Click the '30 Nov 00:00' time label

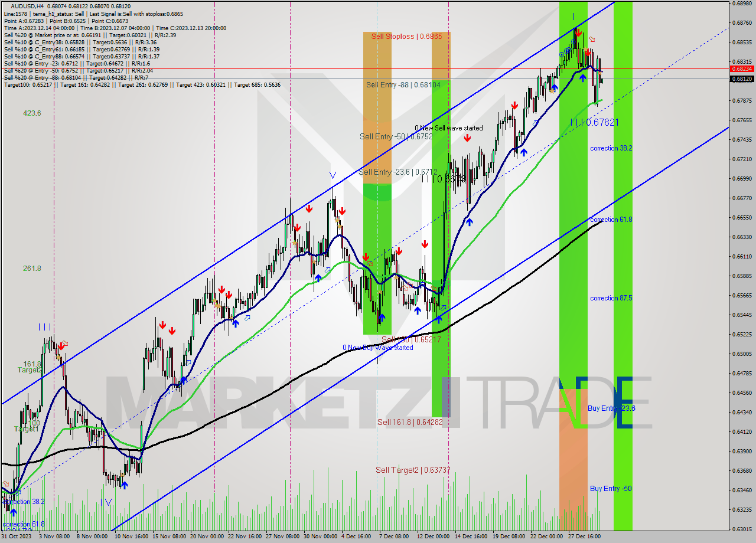coord(321,537)
